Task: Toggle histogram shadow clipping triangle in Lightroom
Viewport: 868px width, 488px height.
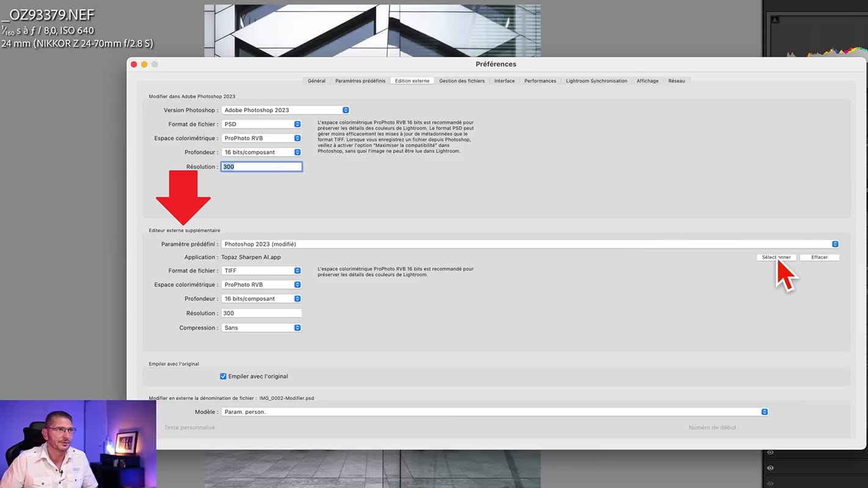Action: 775,20
